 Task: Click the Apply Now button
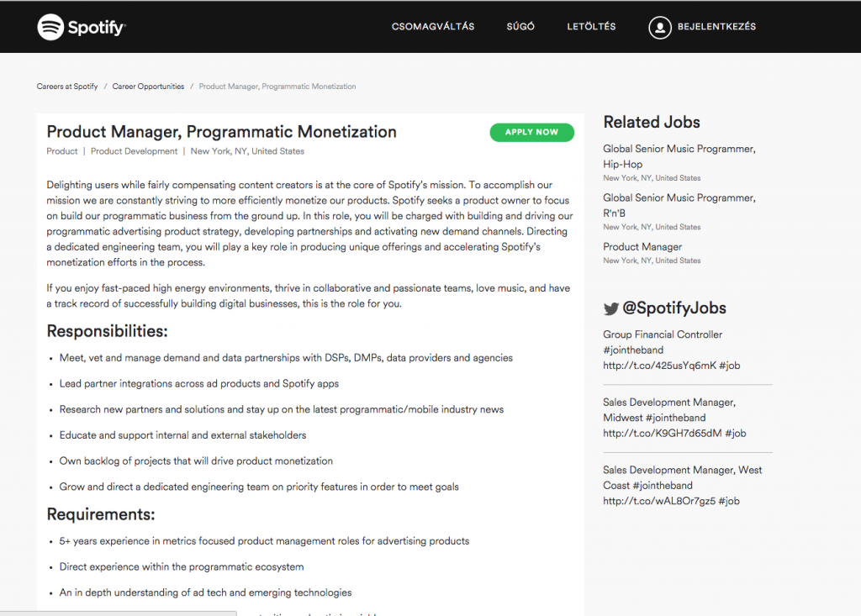(531, 132)
